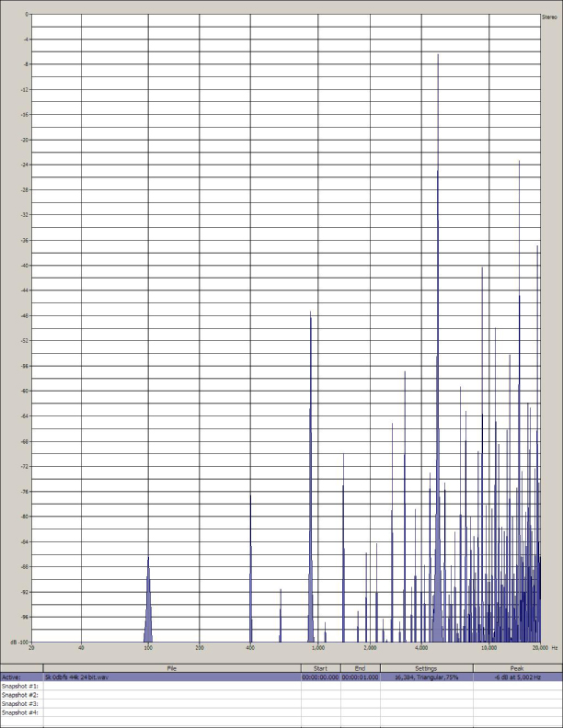Click the Settings column header
563x728 pixels.
[x=426, y=668]
